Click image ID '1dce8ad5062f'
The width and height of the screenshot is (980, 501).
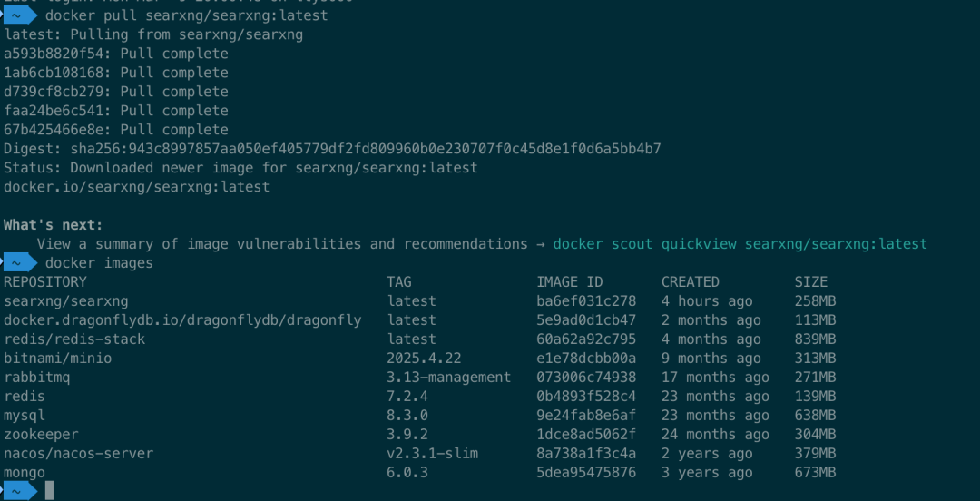pyautogui.click(x=586, y=435)
